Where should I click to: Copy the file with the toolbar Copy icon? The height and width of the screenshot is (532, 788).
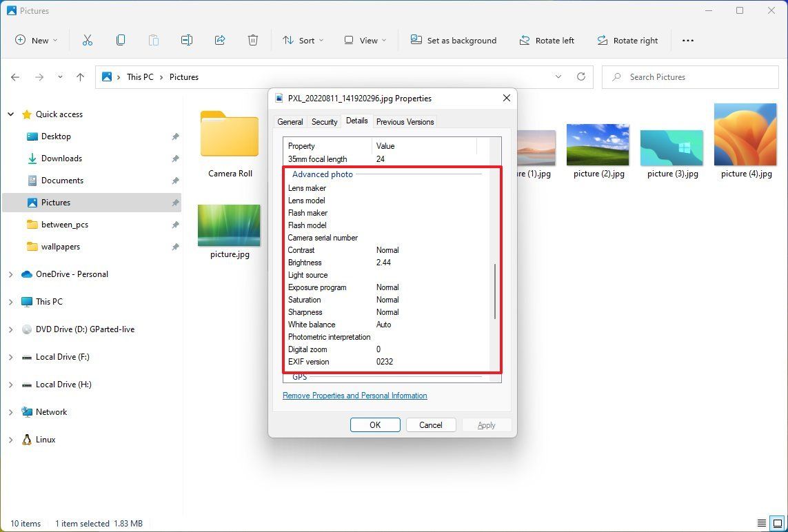[121, 40]
